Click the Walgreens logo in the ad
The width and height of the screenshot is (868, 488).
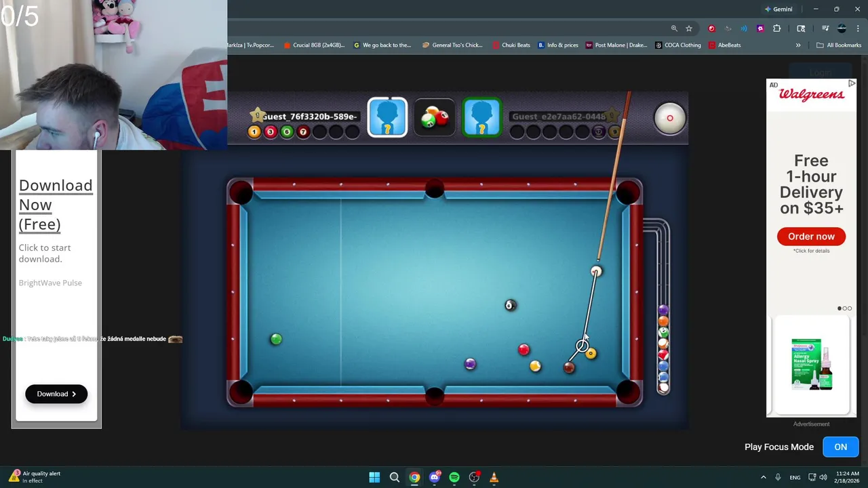[x=811, y=95]
